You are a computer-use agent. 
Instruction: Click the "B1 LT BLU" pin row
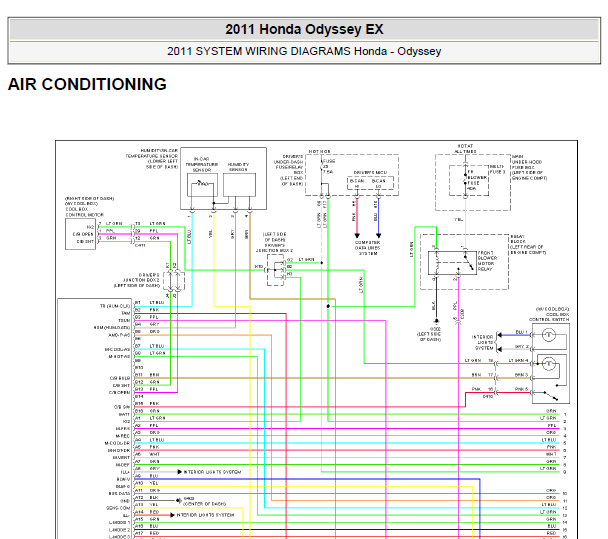pos(150,302)
